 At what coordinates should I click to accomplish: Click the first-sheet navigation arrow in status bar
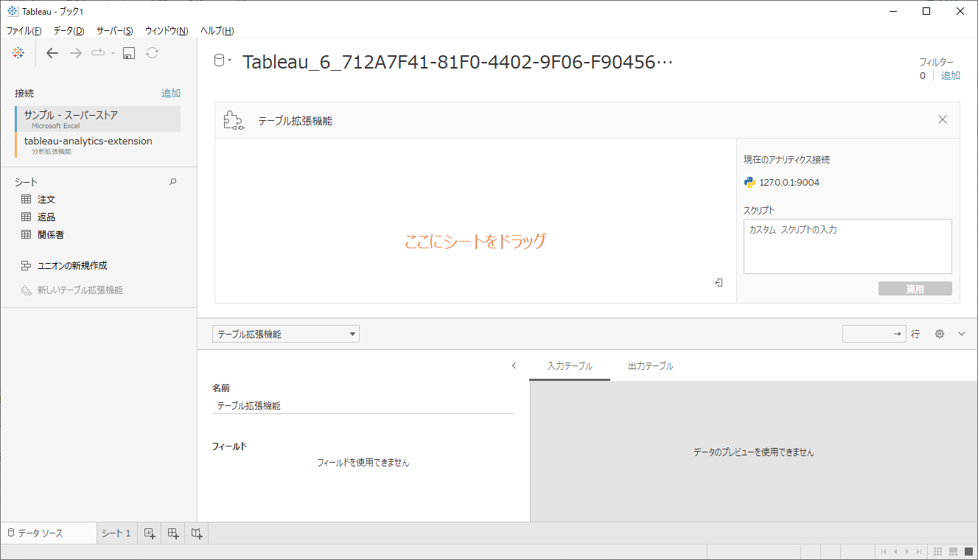[884, 551]
